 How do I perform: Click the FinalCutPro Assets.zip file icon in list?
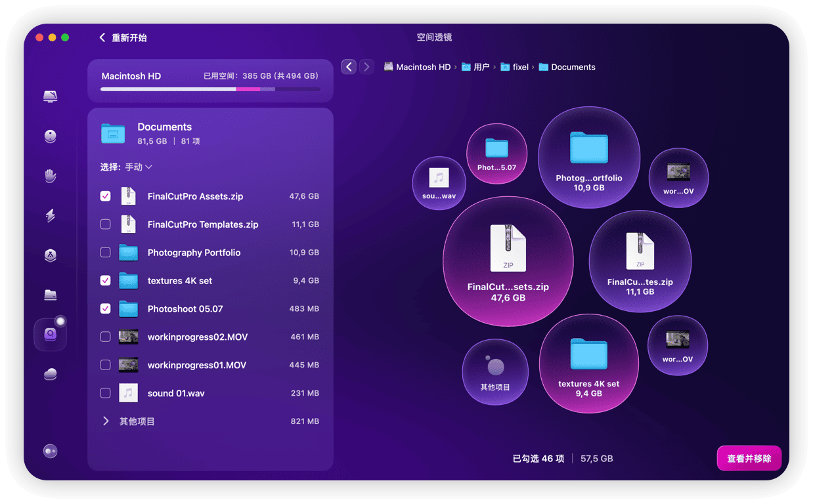(128, 196)
